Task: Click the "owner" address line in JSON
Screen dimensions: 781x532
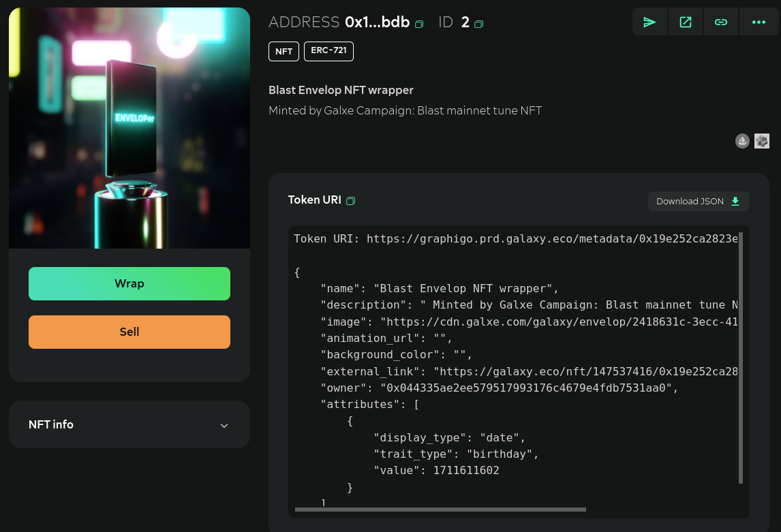Action: [x=499, y=388]
